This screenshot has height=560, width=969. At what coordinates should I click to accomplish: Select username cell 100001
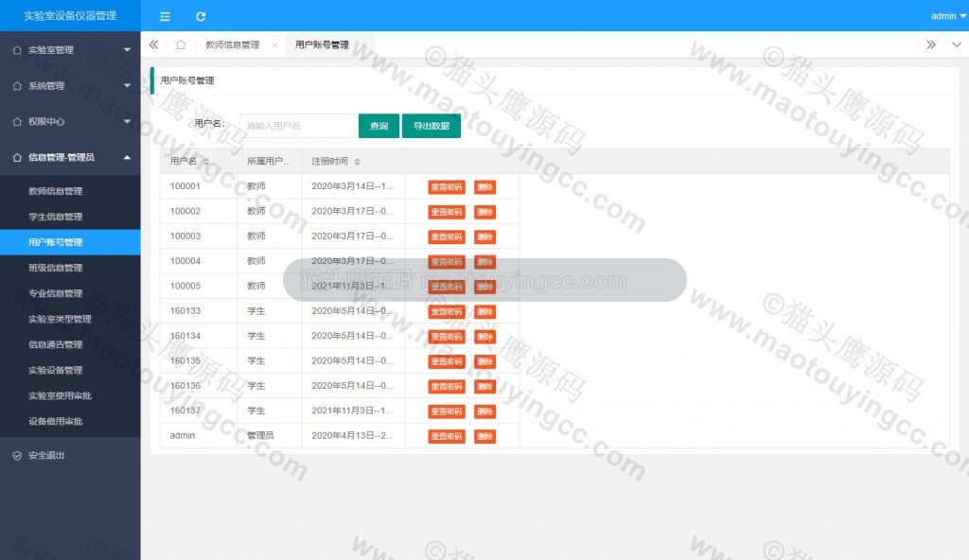[x=199, y=186]
